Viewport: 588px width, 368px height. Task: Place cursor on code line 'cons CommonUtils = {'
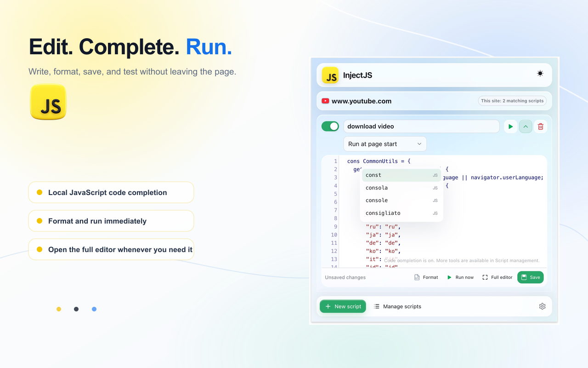coord(379,161)
